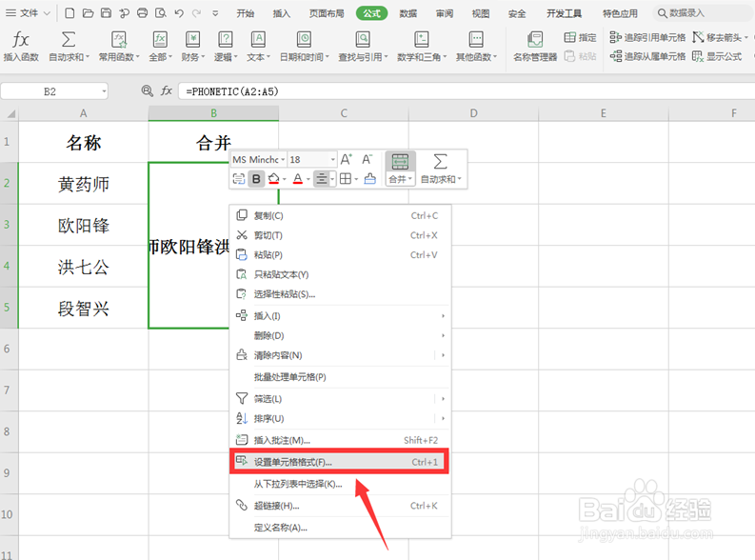The image size is (755, 560).
Task: Click the Format Painter brush in mini toolbar
Action: [369, 179]
